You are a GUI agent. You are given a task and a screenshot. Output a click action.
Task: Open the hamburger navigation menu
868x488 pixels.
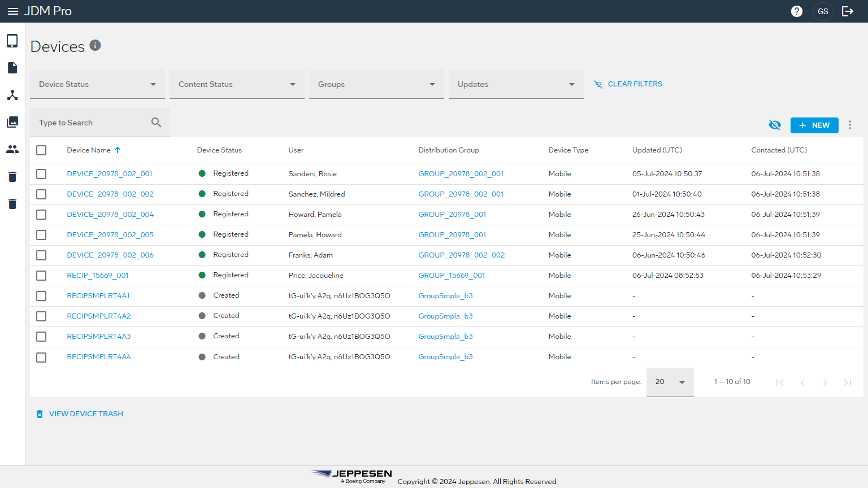pos(13,11)
